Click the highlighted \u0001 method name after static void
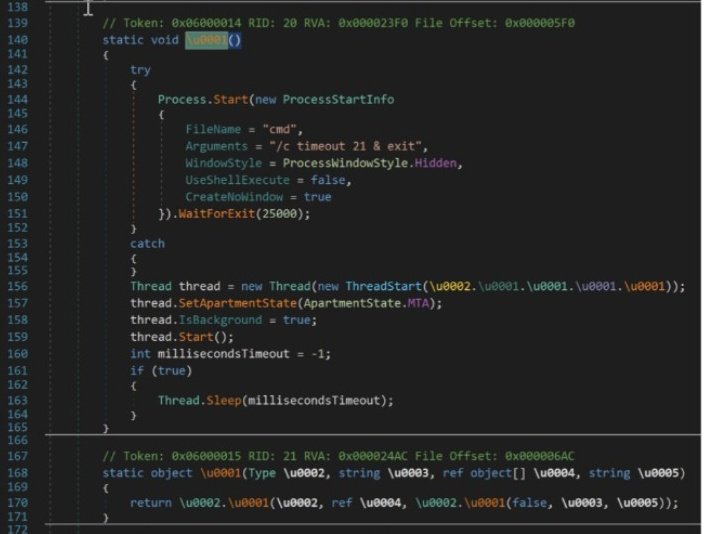 207,40
